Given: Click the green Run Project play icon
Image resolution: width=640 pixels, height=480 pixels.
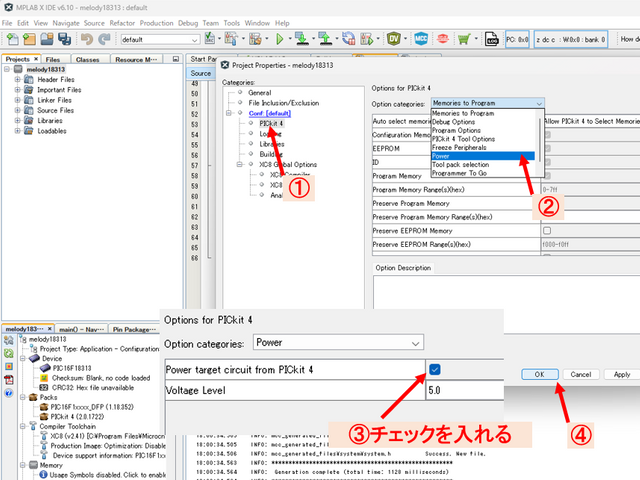Looking at the screenshot, I should click(279, 39).
